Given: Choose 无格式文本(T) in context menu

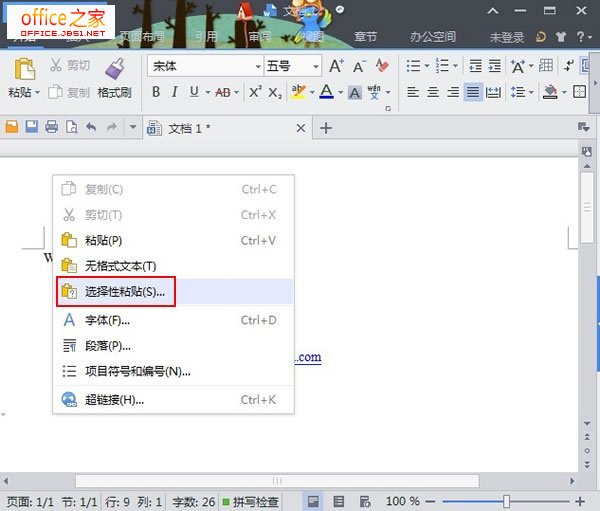Looking at the screenshot, I should pos(174,266).
